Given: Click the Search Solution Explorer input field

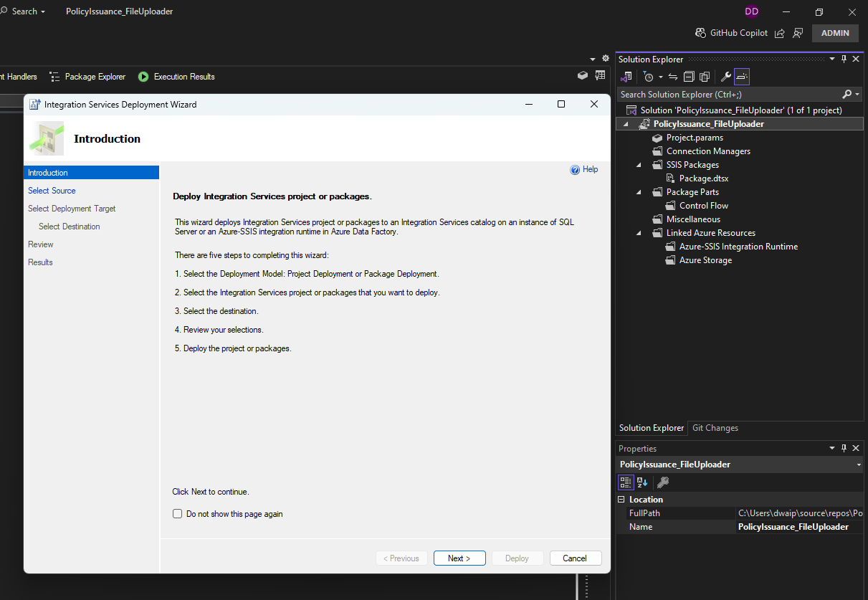Looking at the screenshot, I should (728, 95).
